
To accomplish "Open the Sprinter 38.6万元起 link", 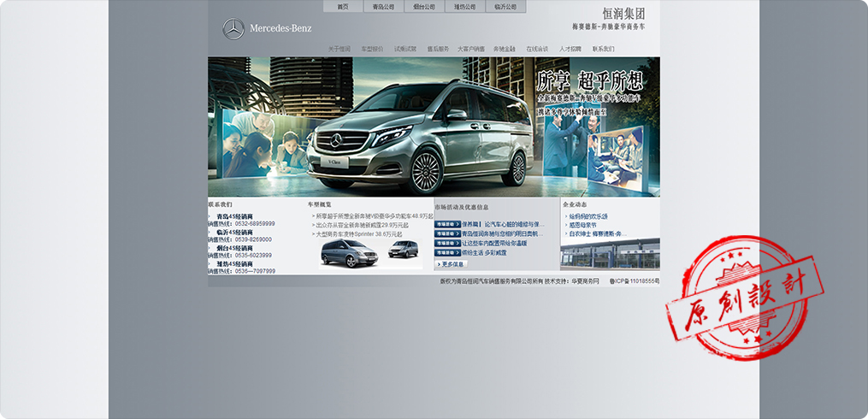I will (x=359, y=234).
